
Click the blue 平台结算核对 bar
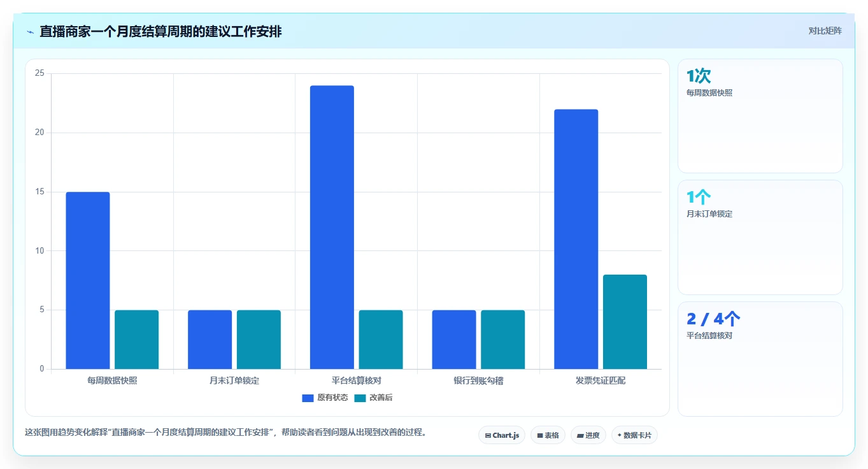point(332,227)
